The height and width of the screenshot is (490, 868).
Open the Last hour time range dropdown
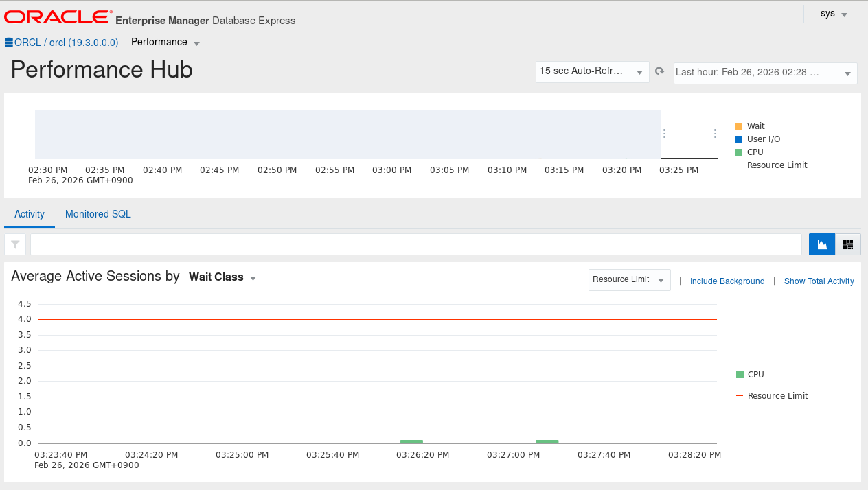tap(766, 72)
